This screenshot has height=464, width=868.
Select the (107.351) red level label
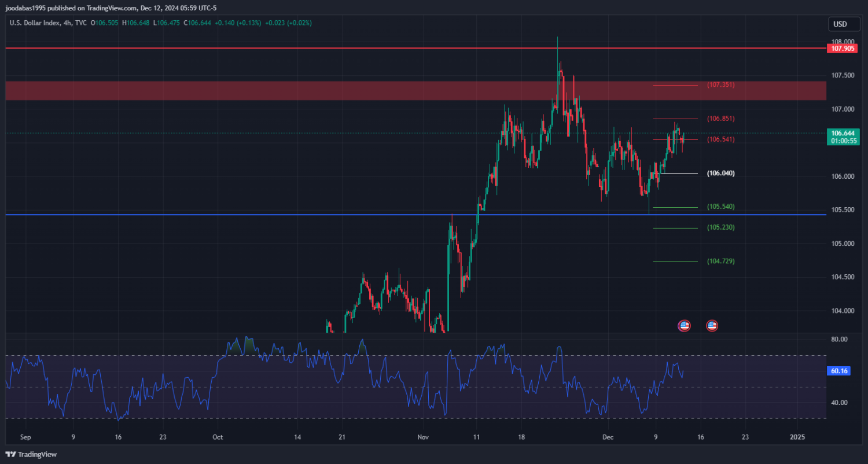tap(720, 85)
